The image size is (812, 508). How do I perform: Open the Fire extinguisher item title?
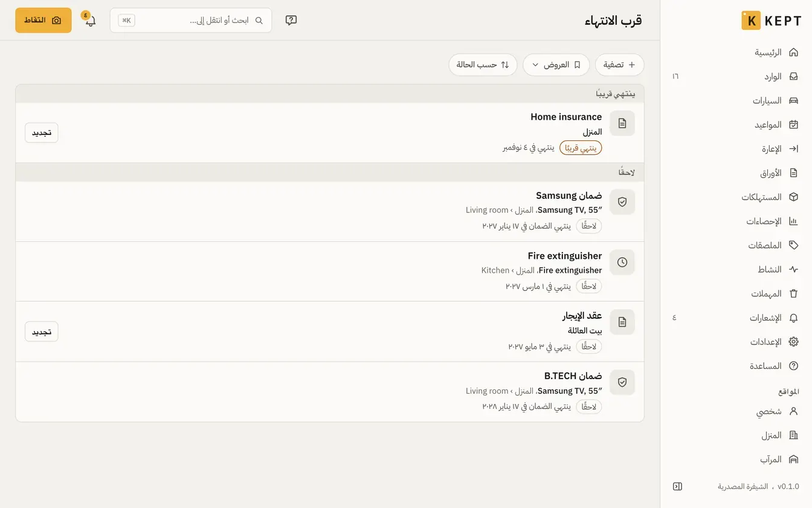coord(565,256)
